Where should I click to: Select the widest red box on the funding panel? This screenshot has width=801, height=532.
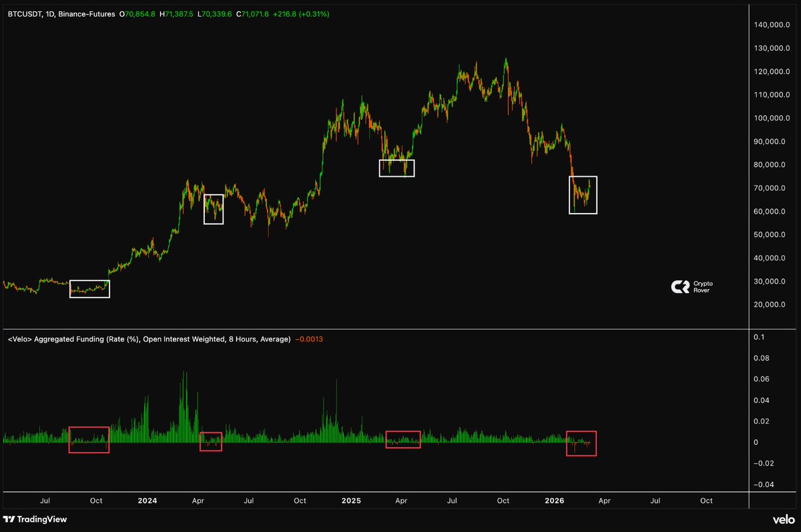click(x=89, y=439)
